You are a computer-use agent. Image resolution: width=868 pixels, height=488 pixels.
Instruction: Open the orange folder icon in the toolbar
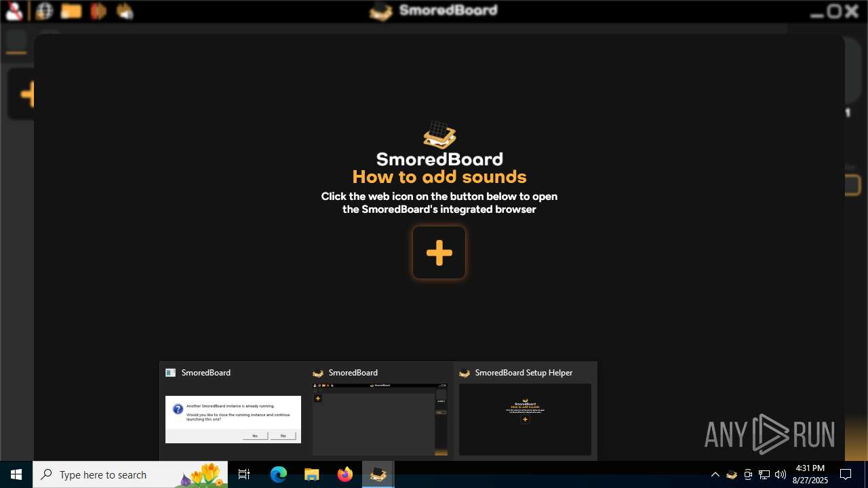[x=71, y=11]
